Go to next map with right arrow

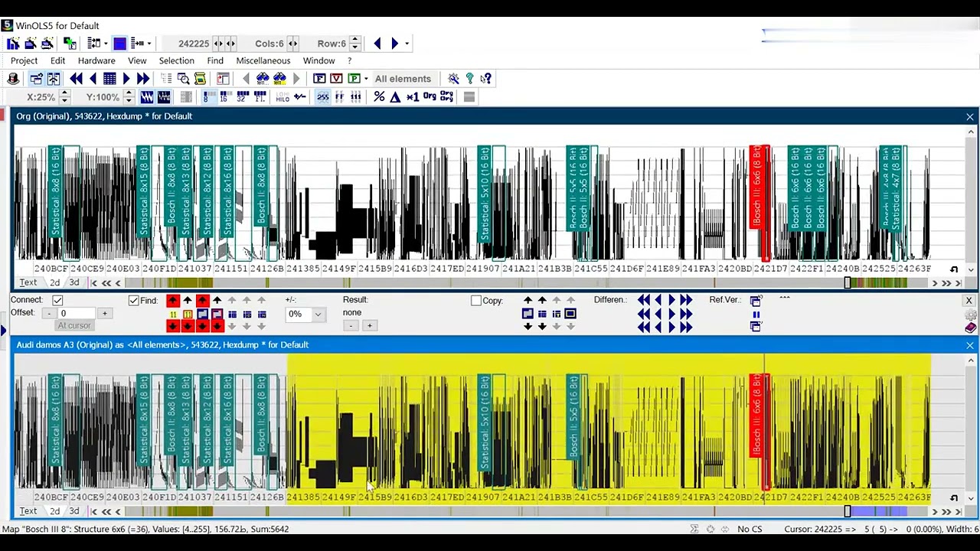coord(126,78)
